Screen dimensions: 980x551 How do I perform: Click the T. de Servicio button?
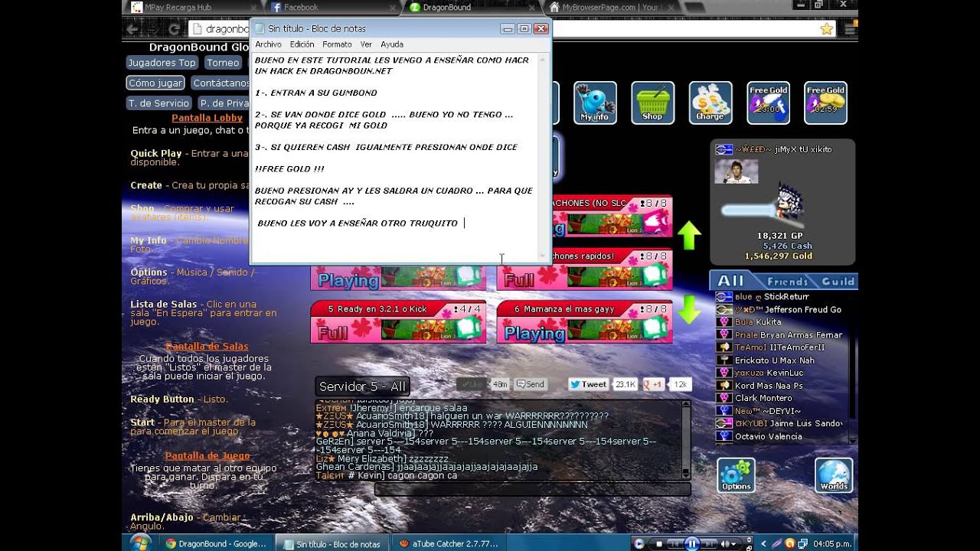point(158,103)
